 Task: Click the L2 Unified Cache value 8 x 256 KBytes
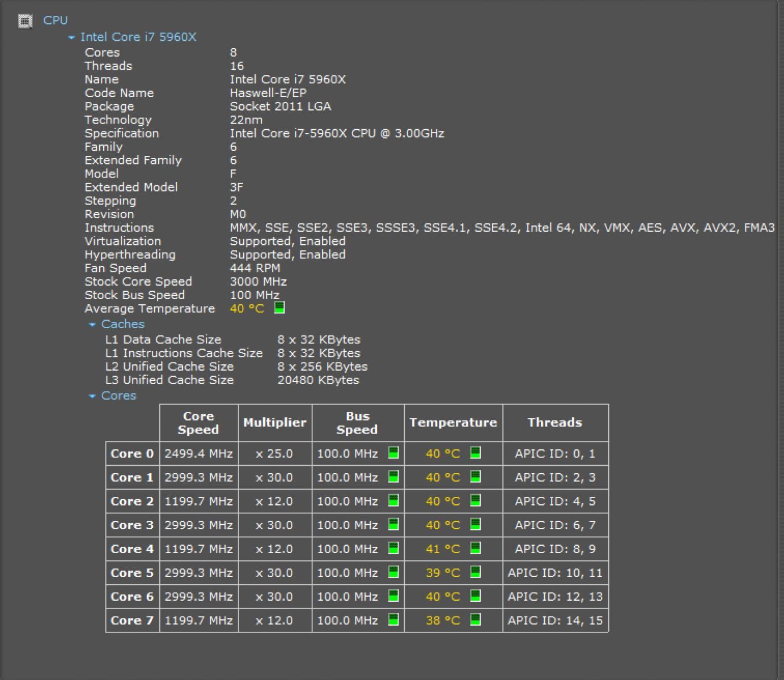(x=323, y=367)
